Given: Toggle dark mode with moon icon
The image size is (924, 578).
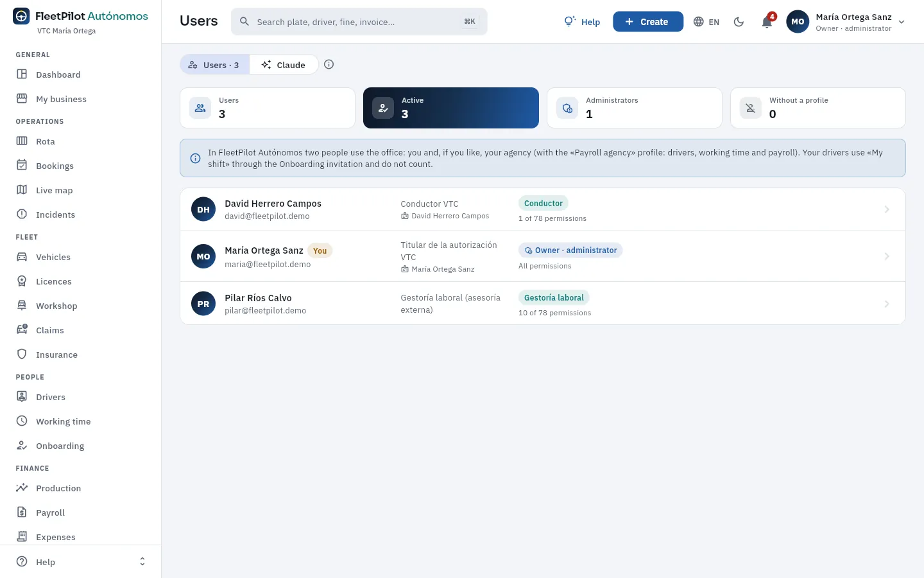Looking at the screenshot, I should (x=739, y=22).
